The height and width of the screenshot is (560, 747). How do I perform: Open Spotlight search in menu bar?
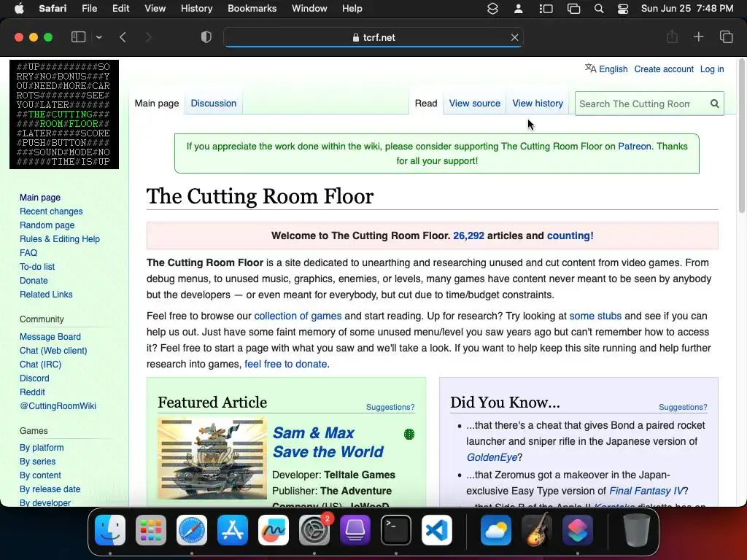coord(599,9)
